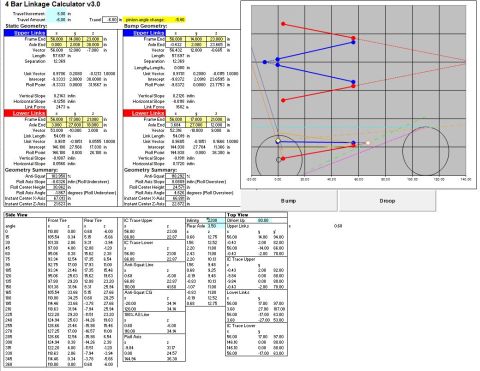Select Static Lower Links Frame End y cell
The height and width of the screenshot is (371, 480).
point(75,119)
